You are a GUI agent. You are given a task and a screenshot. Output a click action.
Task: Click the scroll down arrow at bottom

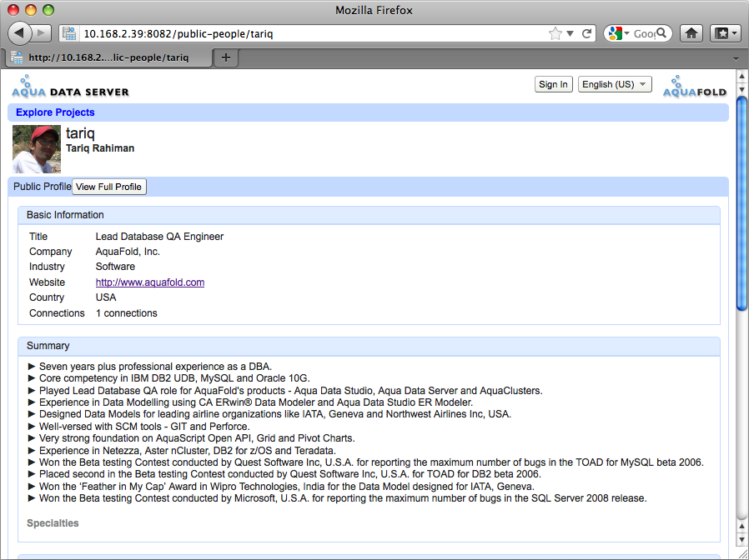[x=741, y=539]
